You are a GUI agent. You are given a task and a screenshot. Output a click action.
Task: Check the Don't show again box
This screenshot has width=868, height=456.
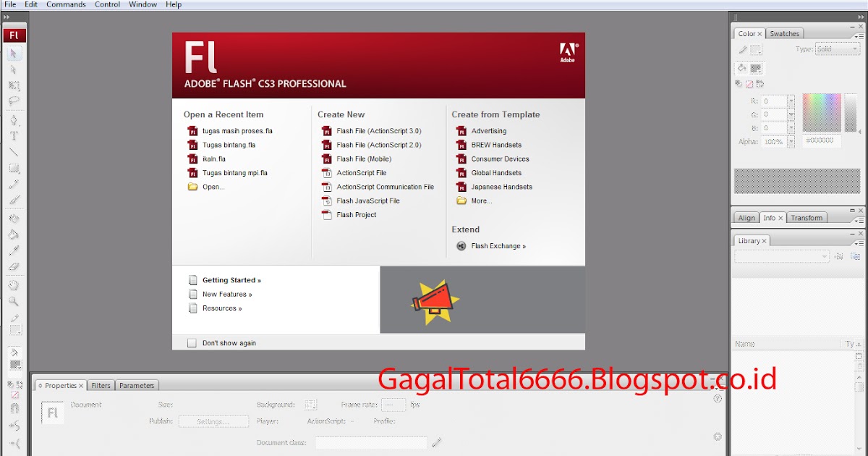(x=192, y=343)
